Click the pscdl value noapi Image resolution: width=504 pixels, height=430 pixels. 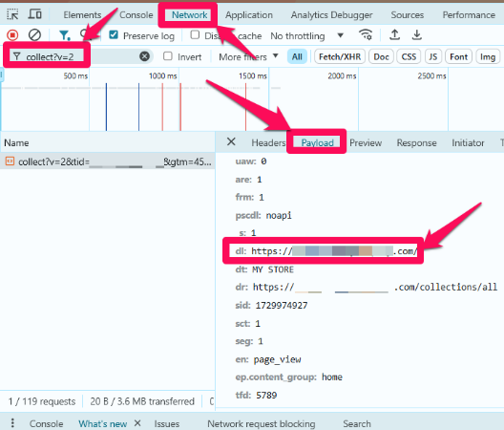coord(279,215)
